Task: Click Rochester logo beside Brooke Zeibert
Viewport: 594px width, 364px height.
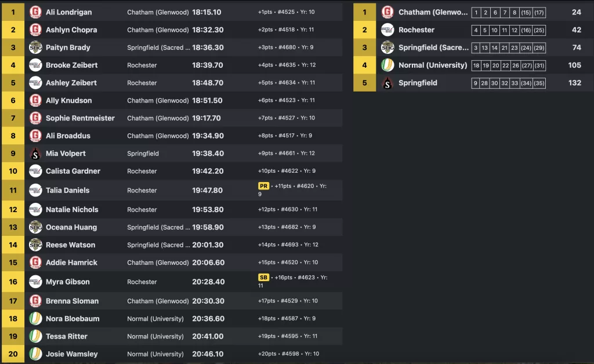Action: point(35,65)
